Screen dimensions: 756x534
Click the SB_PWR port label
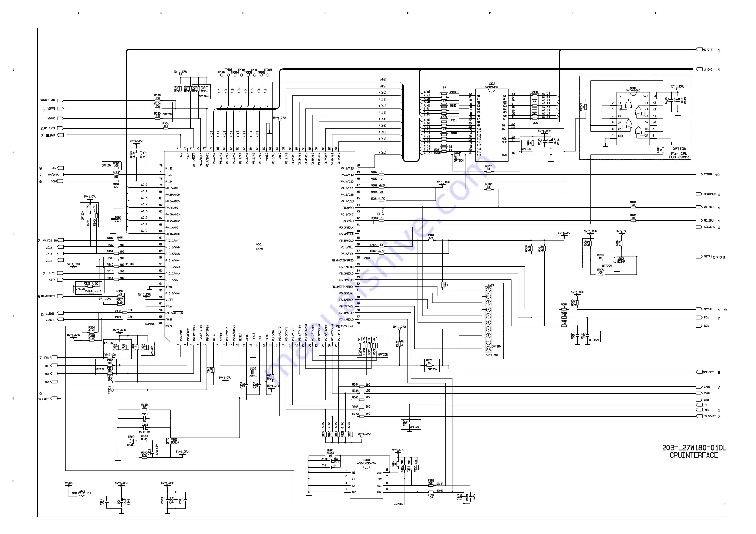51,135
